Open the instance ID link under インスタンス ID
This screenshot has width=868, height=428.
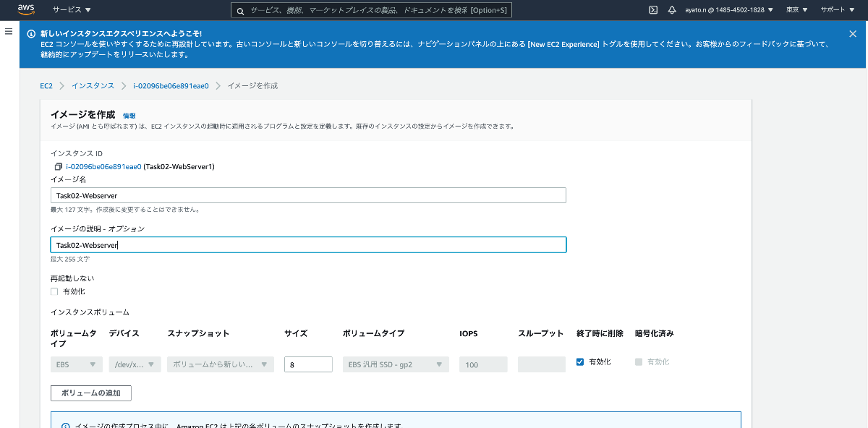click(x=103, y=166)
